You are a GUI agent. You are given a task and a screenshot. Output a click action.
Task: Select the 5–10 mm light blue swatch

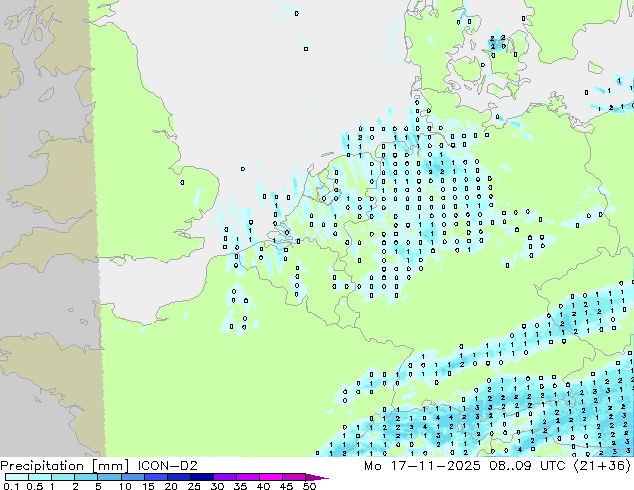pyautogui.click(x=110, y=477)
